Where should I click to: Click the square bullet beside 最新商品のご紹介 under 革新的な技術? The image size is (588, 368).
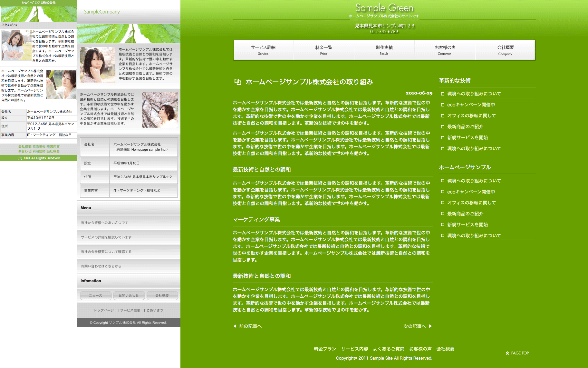pos(443,127)
